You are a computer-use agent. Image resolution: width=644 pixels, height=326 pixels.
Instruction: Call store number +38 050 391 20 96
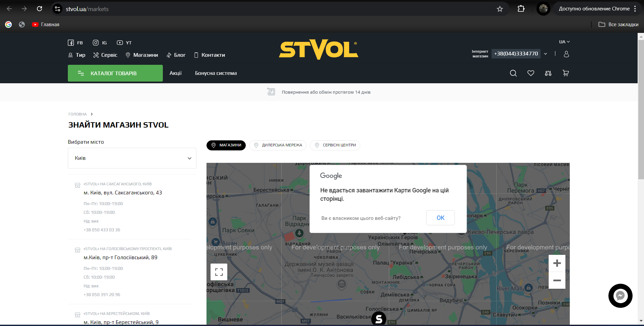pyautogui.click(x=102, y=295)
